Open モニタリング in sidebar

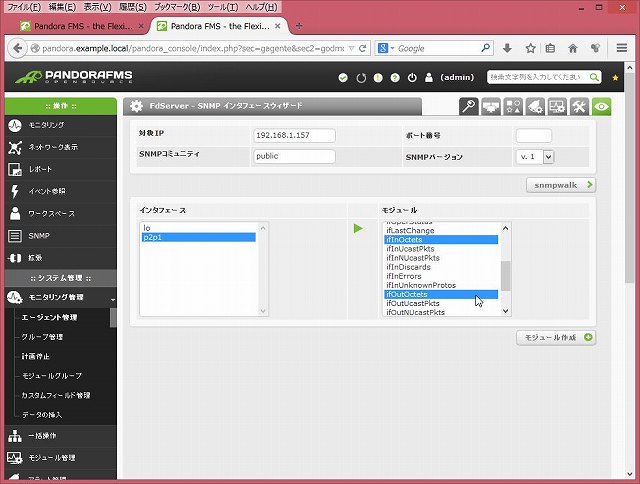coord(60,125)
